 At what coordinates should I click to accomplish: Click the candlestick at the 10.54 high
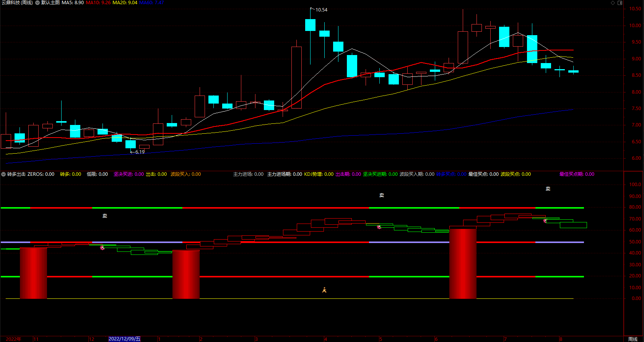pos(310,25)
